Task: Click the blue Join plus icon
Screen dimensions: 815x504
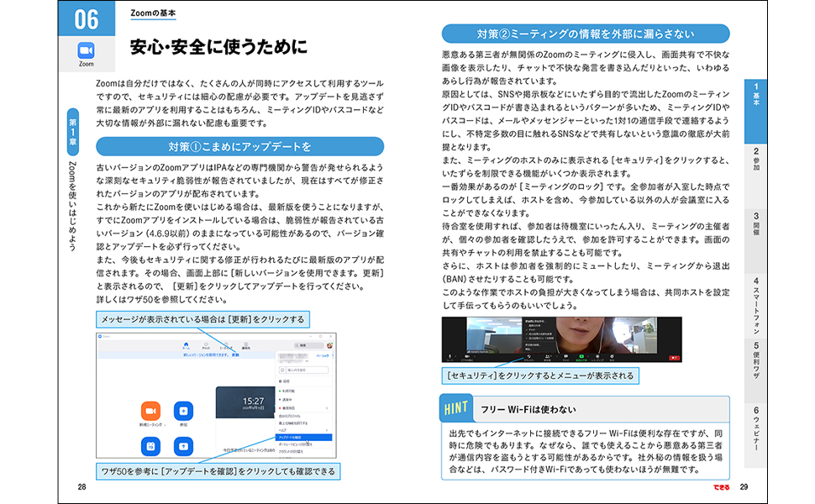Action: point(183,411)
